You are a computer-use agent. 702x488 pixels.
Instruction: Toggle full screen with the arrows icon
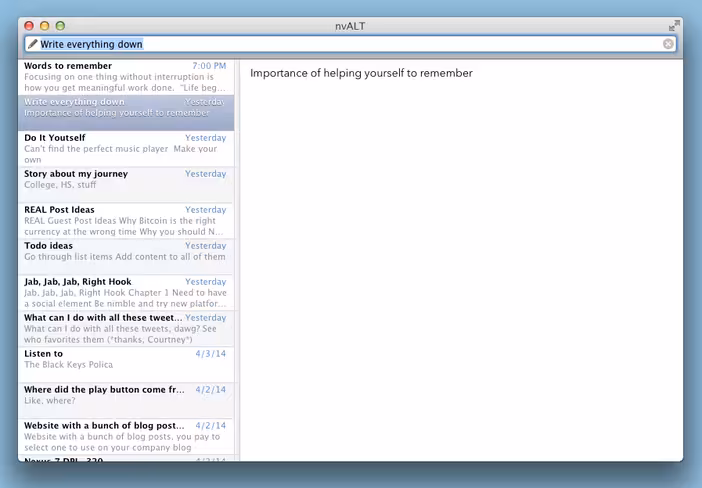674,26
